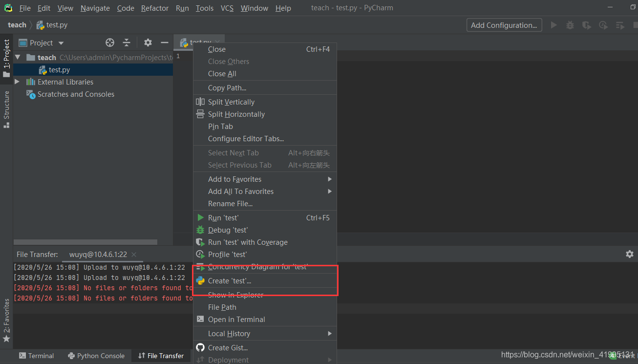Expand Local History submenu
638x364 pixels.
click(265, 334)
